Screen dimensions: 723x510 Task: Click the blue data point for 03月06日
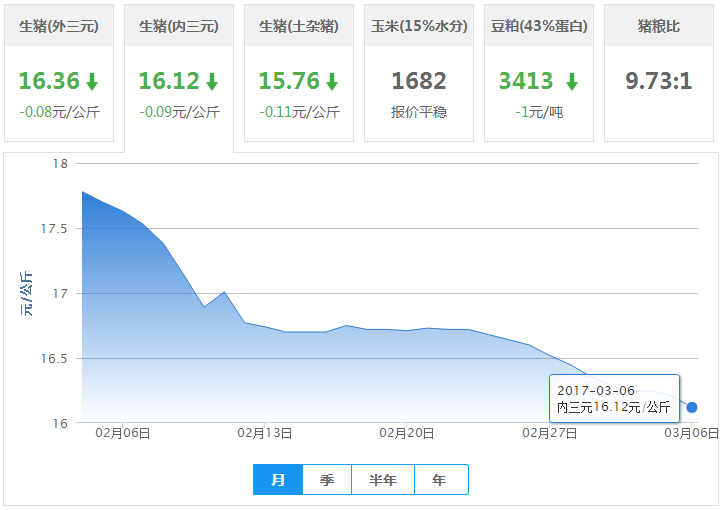[692, 407]
